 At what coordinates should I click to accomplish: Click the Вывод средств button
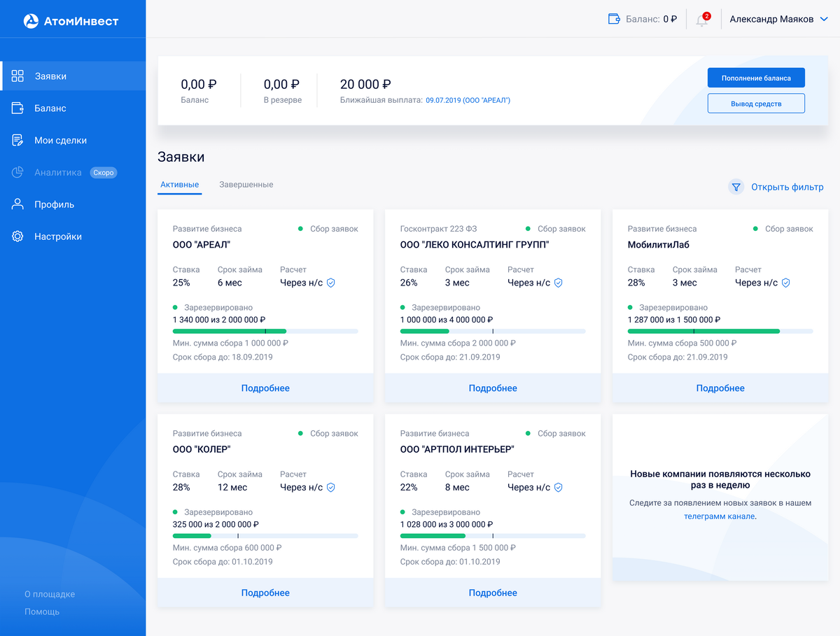756,104
